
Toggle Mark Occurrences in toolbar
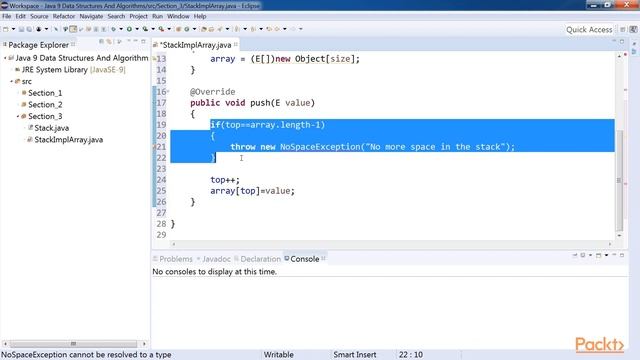click(x=73, y=29)
